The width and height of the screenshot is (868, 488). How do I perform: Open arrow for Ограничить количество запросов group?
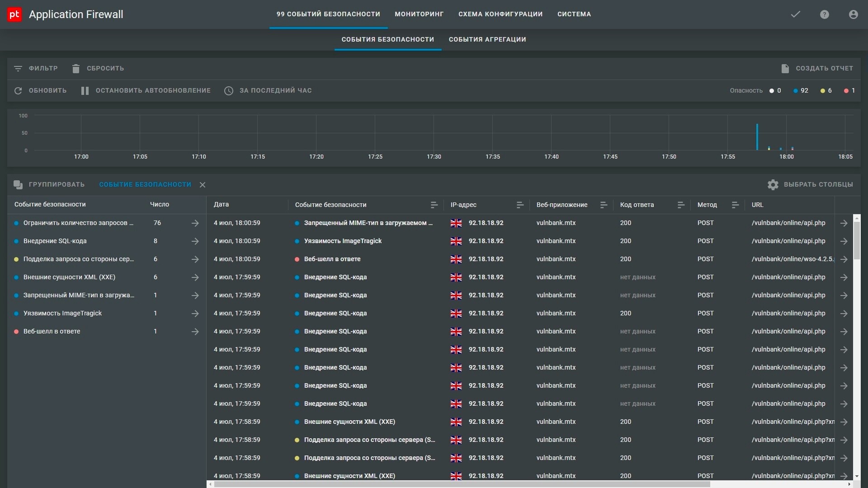click(195, 223)
